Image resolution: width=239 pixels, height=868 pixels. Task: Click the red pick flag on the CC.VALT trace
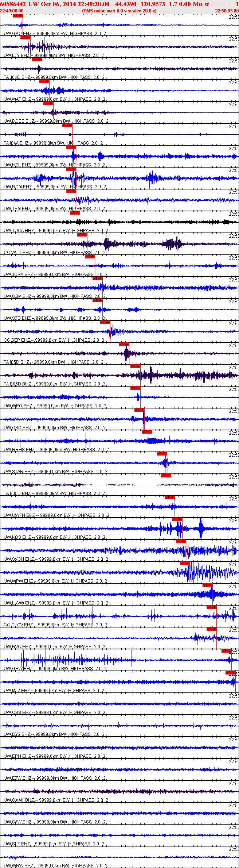pos(82,235)
